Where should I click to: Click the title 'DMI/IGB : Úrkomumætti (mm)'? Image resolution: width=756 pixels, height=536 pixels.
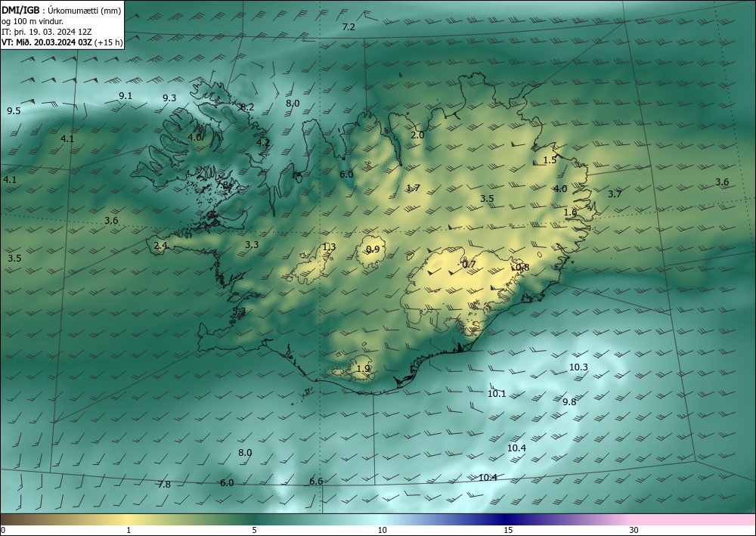[61, 10]
